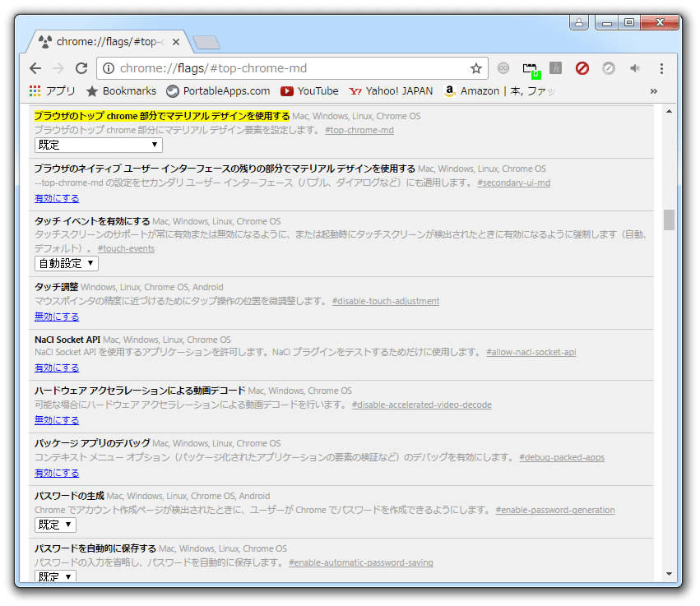700x606 pixels.
Task: Enable packaged apps debugging (有効にする)
Action: point(57,473)
